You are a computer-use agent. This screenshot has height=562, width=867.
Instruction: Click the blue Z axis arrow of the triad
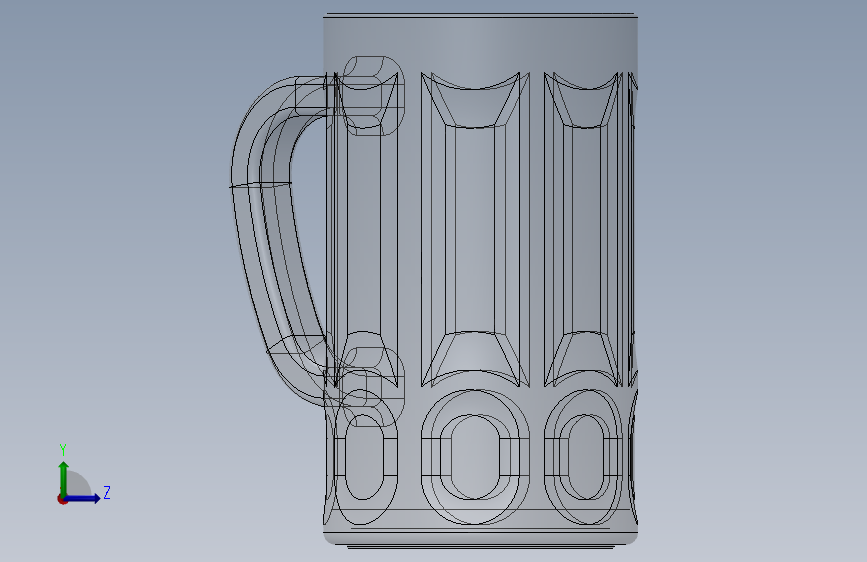tap(83, 498)
